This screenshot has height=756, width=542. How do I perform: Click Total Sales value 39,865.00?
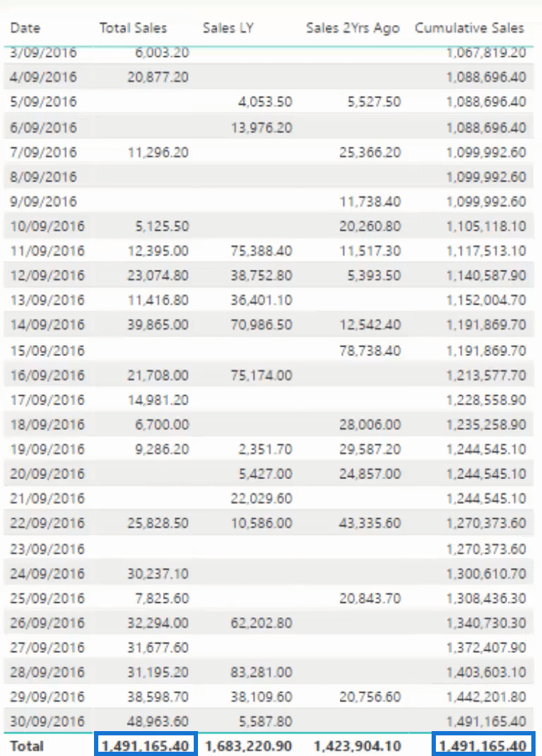(157, 325)
